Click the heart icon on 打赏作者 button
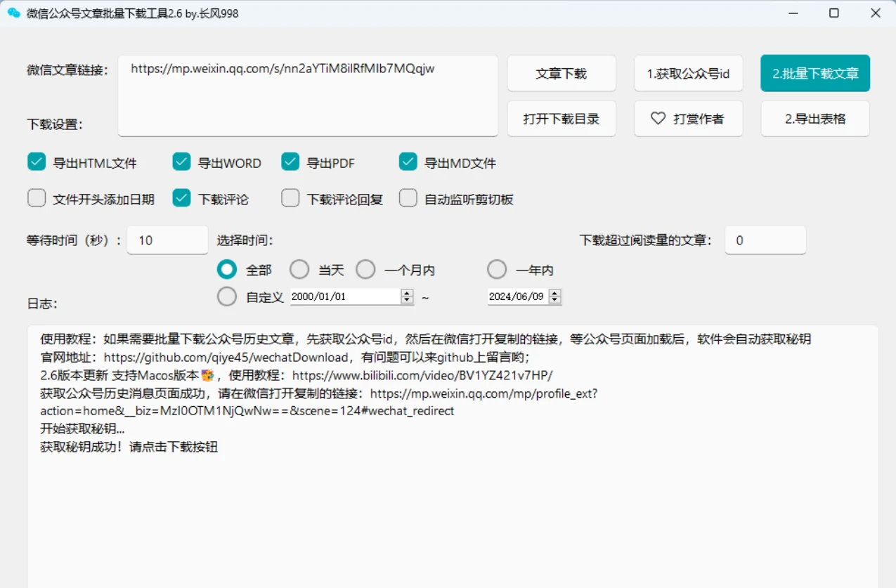Screen dimensions: 896x588 pyautogui.click(x=657, y=118)
